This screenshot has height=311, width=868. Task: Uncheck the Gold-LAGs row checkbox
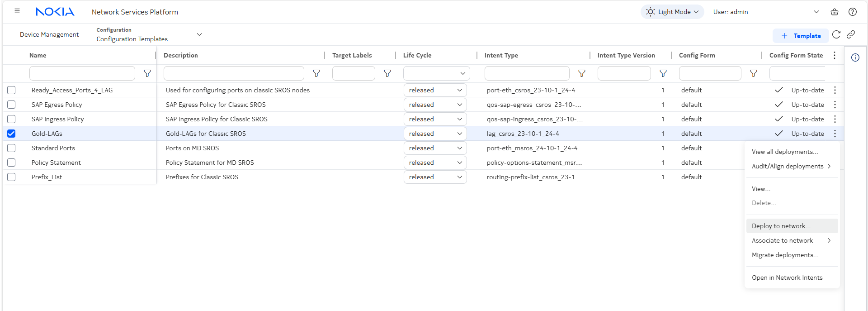point(11,134)
